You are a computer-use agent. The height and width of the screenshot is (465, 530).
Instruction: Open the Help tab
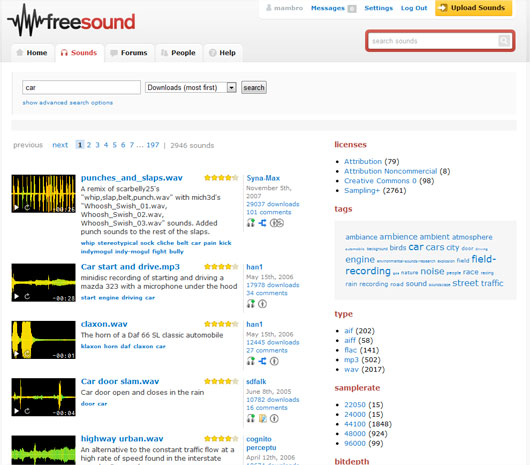point(223,53)
